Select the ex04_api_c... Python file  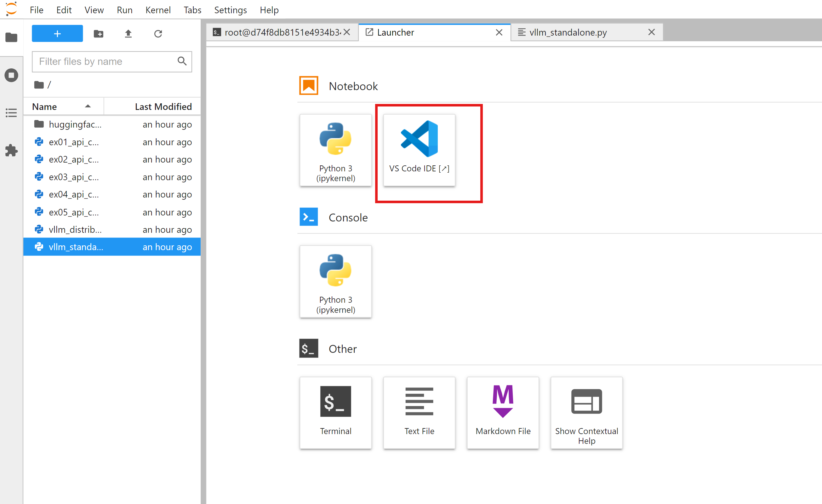point(112,195)
